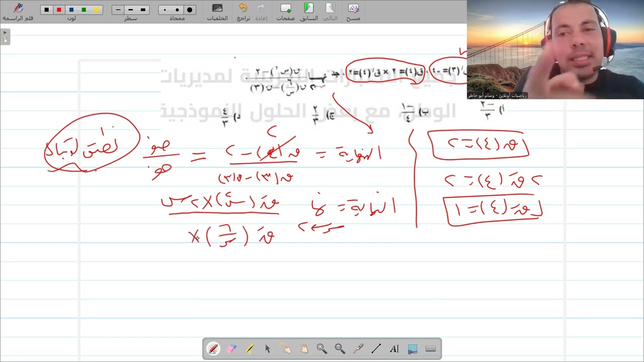Viewport: 644px width, 362px height.
Task: Open the on-screen keyboard
Action: point(430,348)
